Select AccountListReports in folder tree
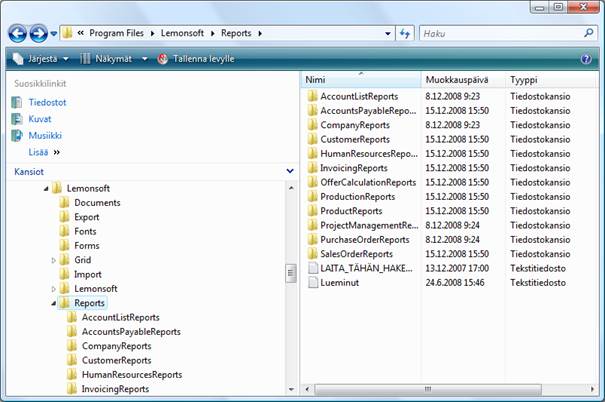 (x=120, y=317)
